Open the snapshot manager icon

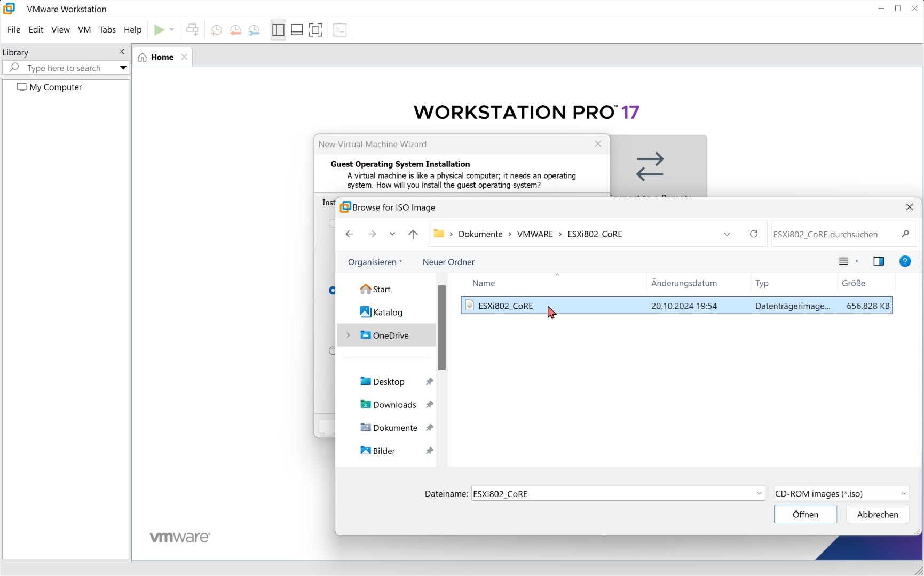pyautogui.click(x=255, y=30)
